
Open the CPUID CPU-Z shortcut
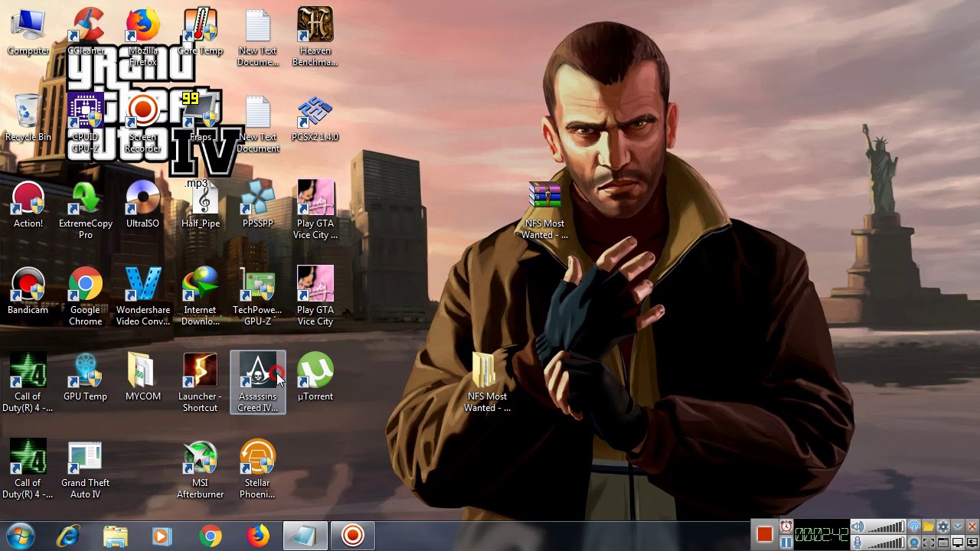point(86,124)
